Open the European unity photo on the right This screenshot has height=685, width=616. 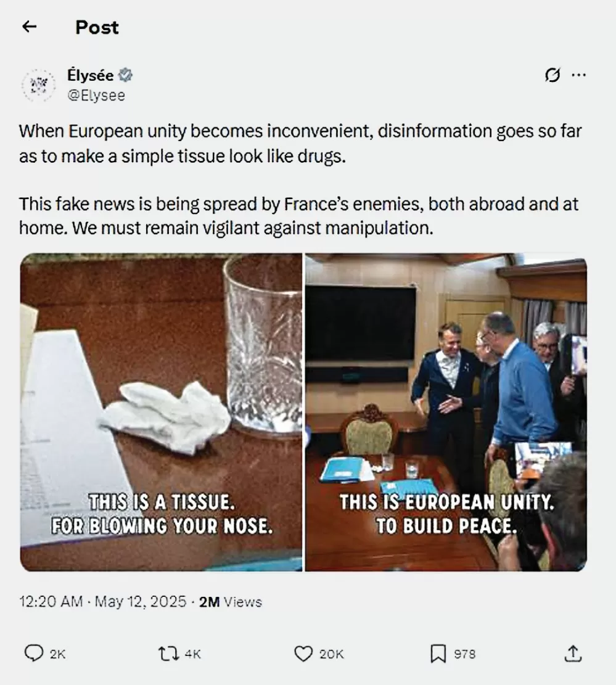446,412
